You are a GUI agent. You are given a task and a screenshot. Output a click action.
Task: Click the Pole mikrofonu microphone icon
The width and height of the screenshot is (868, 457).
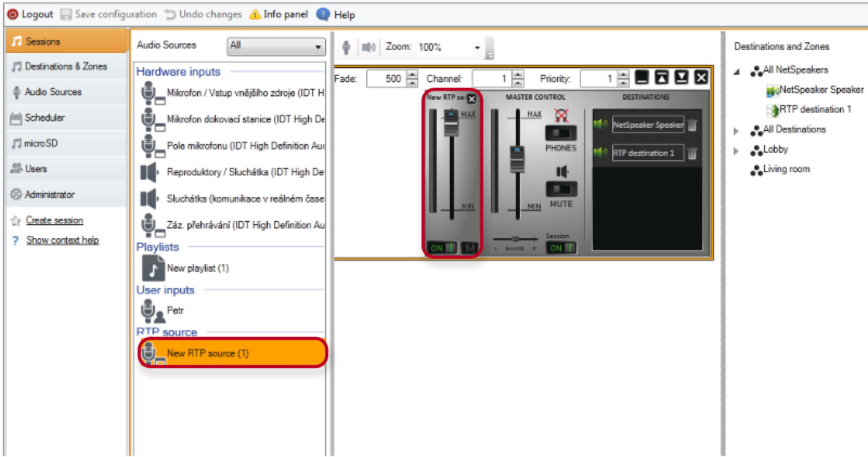click(x=152, y=146)
